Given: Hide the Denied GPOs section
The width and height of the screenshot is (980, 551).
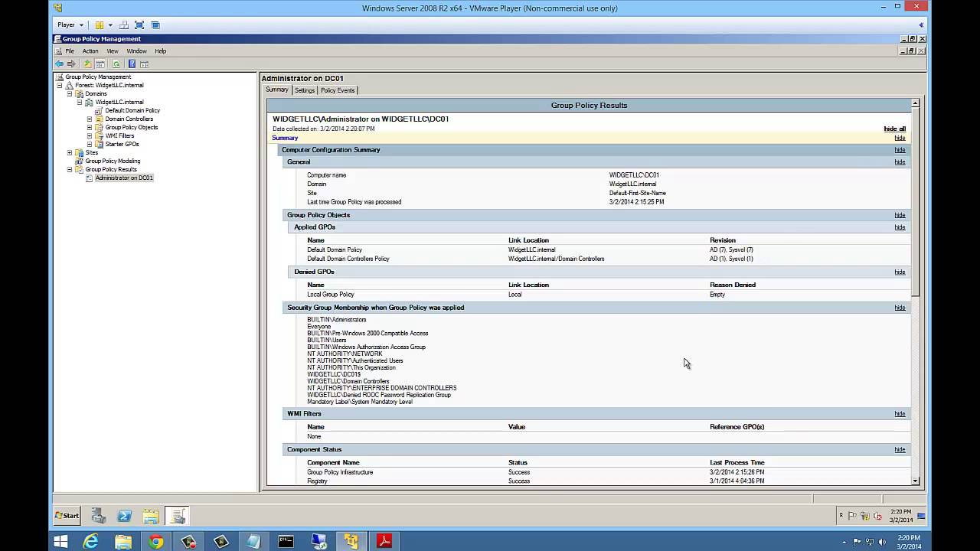Looking at the screenshot, I should 900,272.
